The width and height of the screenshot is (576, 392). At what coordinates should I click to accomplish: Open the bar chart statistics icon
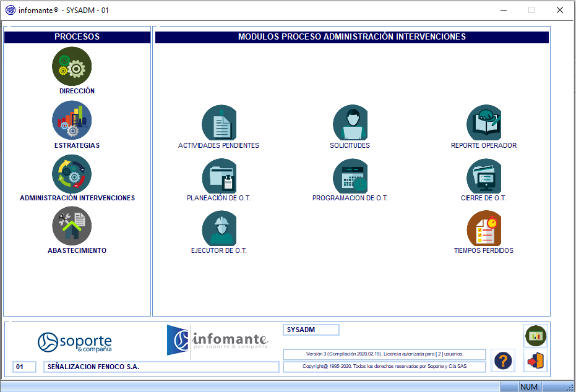click(535, 336)
